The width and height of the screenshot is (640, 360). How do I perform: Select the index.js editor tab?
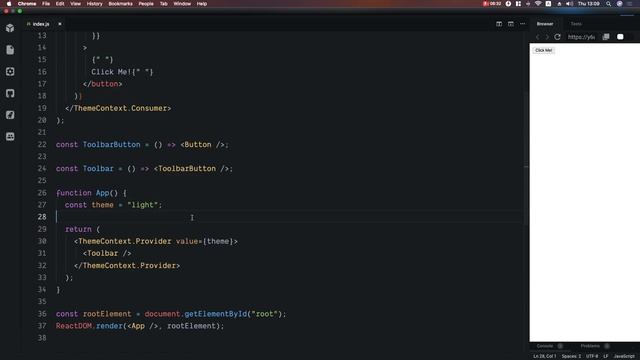[41, 24]
